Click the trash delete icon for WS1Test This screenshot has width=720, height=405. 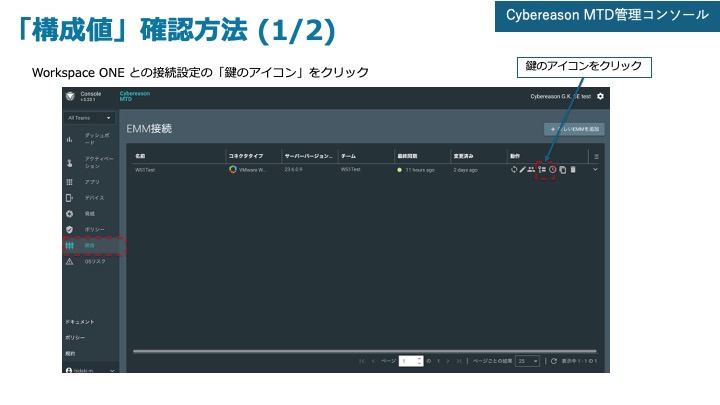point(573,170)
